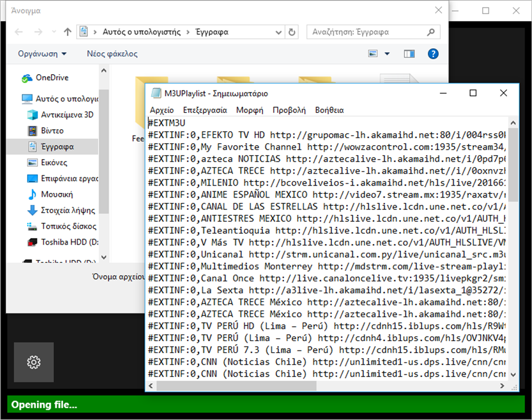This screenshot has width=532, height=420.
Task: Click the settings gear icon in the player
Action: (34, 362)
